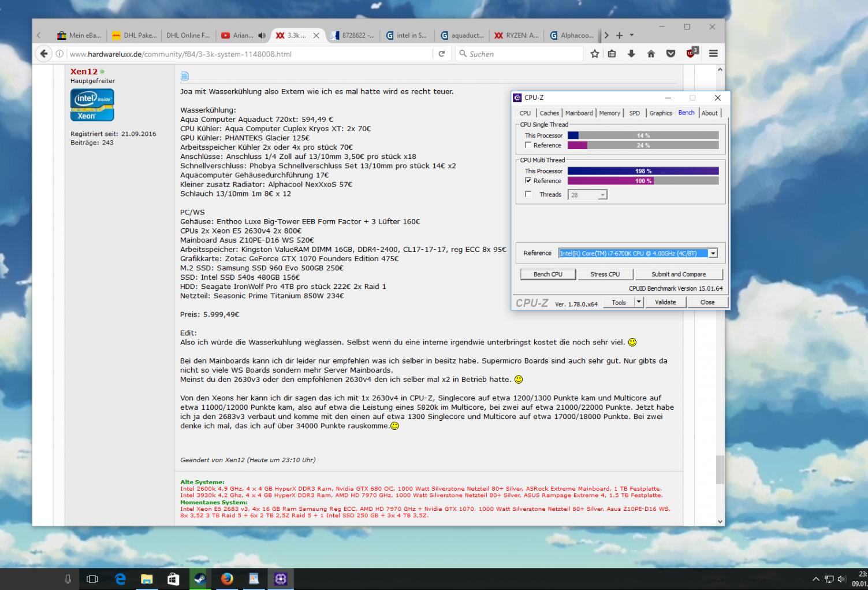The image size is (868, 590).
Task: List all tabs dropdown in Firefox
Action: click(x=632, y=35)
